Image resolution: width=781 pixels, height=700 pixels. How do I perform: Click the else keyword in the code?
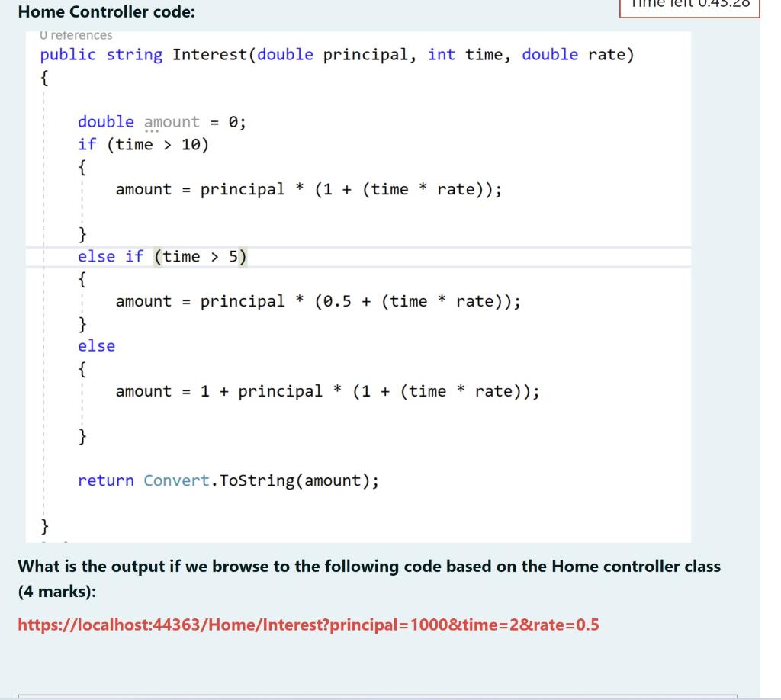click(96, 345)
